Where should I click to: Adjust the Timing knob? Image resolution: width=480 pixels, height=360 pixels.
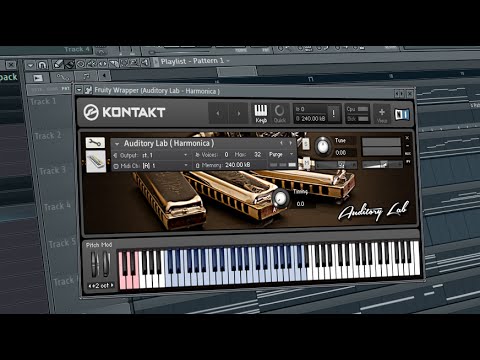pyautogui.click(x=280, y=198)
